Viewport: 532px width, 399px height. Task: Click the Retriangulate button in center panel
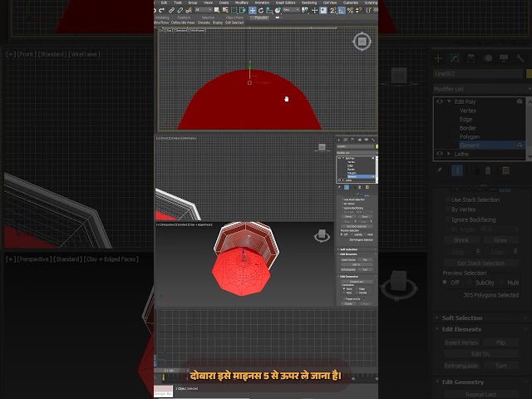tap(348, 269)
